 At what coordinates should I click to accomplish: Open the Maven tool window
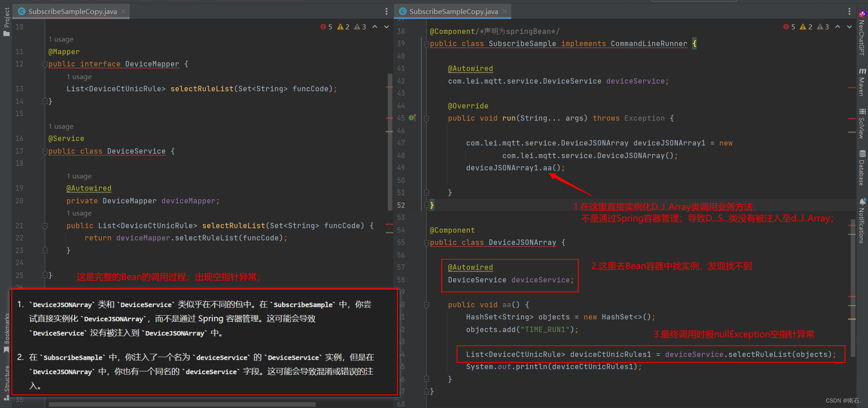(x=862, y=82)
